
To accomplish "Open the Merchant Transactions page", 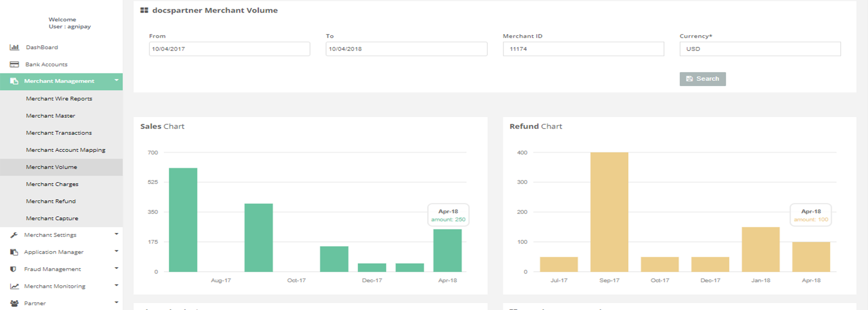I will (59, 133).
